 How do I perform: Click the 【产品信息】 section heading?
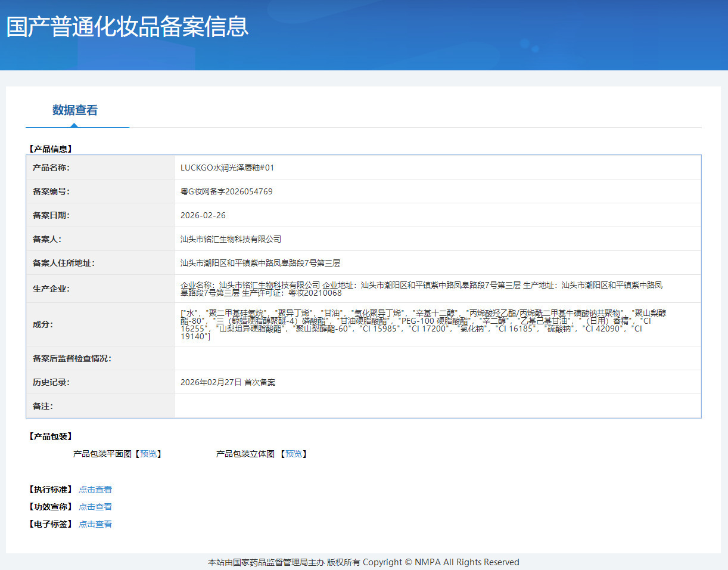(x=50, y=149)
